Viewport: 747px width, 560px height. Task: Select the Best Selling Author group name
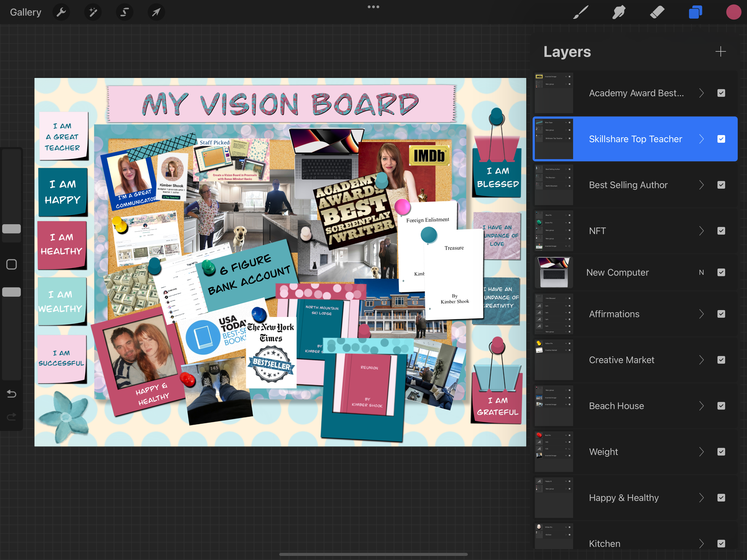point(628,185)
